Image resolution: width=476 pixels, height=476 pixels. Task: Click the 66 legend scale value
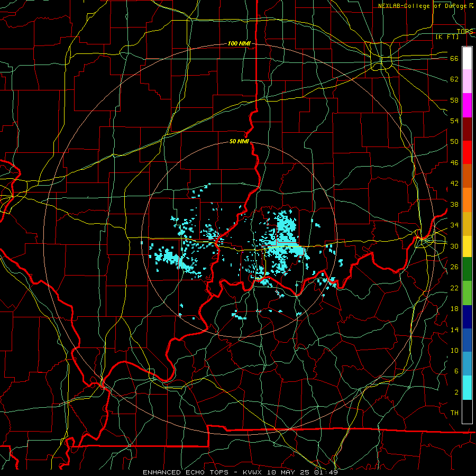click(454, 58)
